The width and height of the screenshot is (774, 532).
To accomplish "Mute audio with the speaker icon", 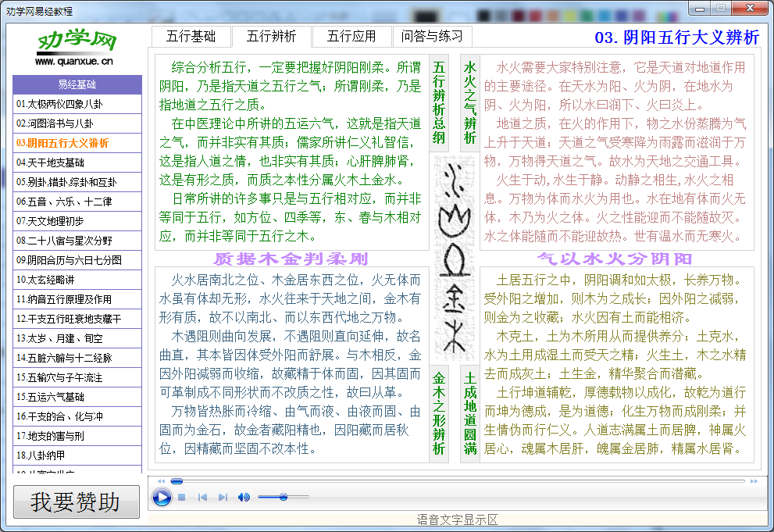I will (x=244, y=497).
